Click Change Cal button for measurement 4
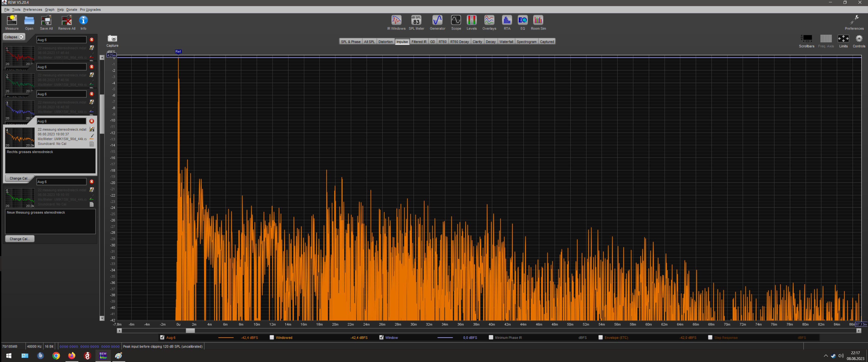The height and width of the screenshot is (362, 868). point(20,178)
